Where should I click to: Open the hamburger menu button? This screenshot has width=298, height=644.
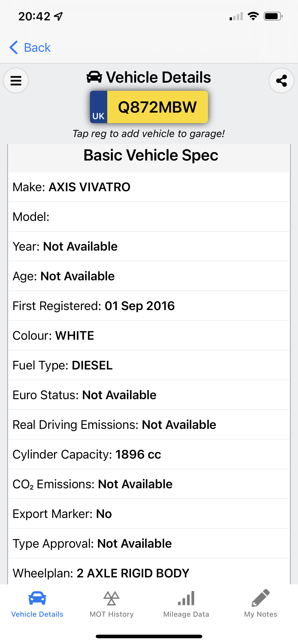tap(16, 80)
